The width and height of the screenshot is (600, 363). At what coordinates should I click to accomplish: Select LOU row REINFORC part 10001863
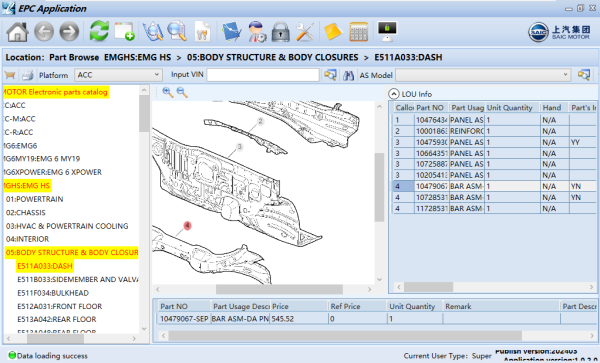pyautogui.click(x=495, y=131)
